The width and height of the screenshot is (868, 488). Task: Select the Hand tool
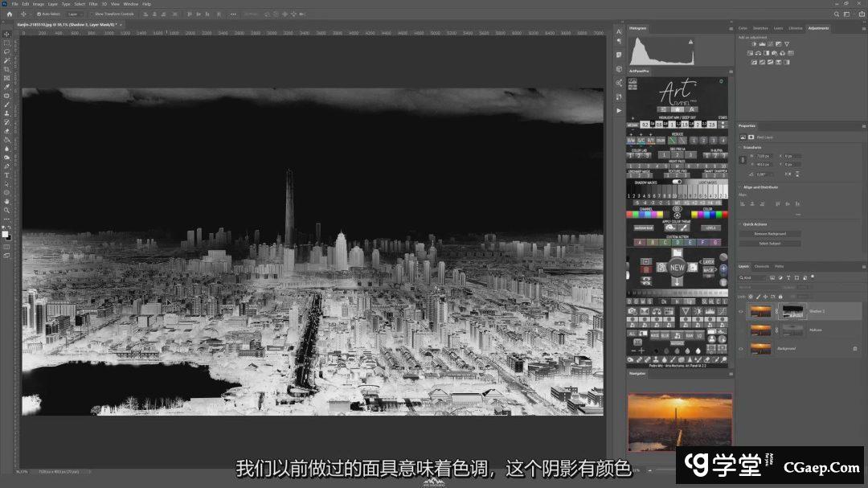point(6,201)
